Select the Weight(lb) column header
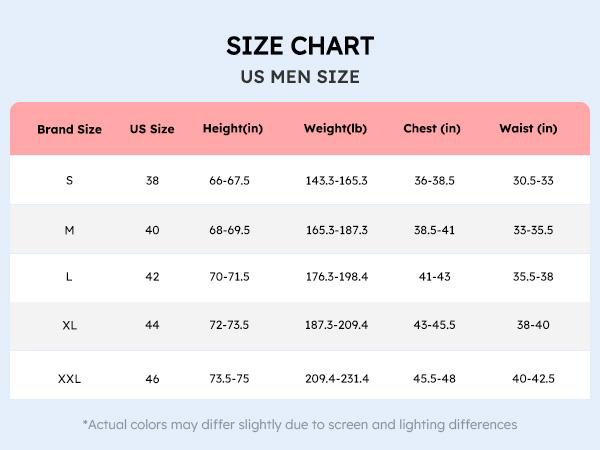The image size is (600, 450). pyautogui.click(x=336, y=129)
